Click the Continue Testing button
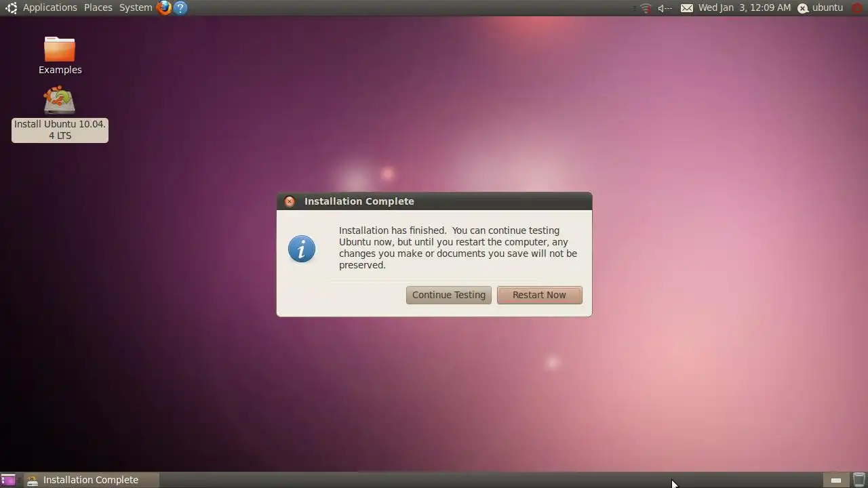 pyautogui.click(x=449, y=295)
